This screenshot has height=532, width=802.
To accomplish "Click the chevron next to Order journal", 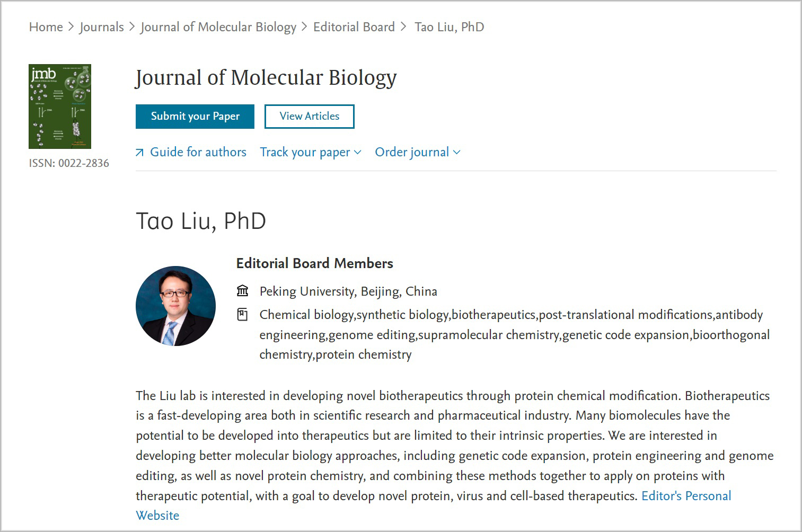I will click(457, 153).
